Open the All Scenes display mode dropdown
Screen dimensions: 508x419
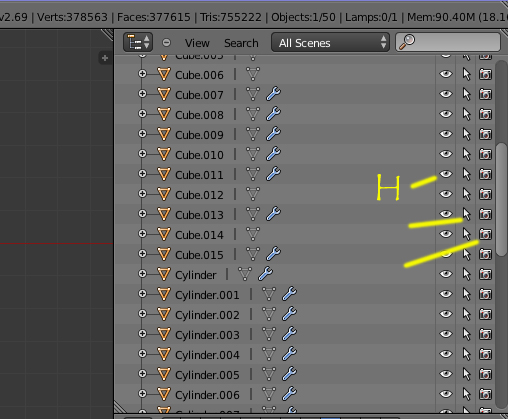coord(330,43)
